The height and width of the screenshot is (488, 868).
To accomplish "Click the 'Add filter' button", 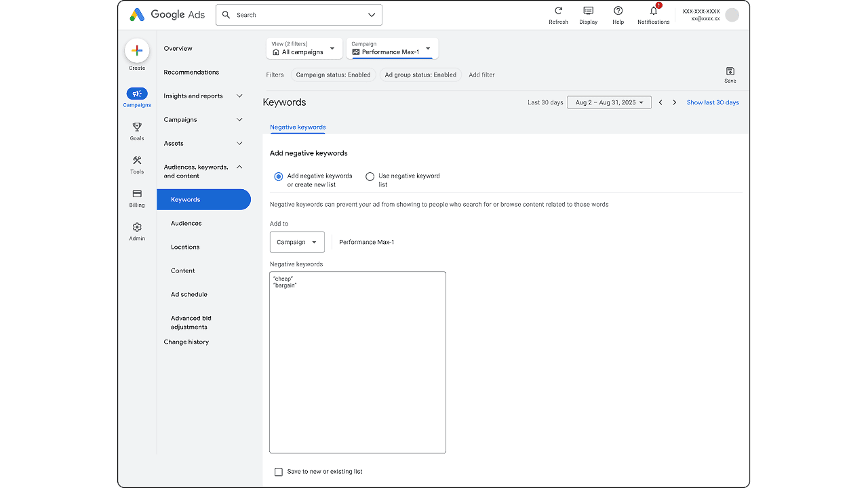I will click(481, 75).
